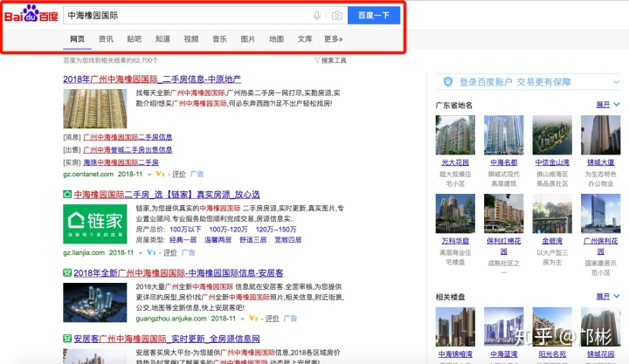This screenshot has width=629, height=364.
Task: Open 搜索工具 filter options
Action: (x=330, y=60)
